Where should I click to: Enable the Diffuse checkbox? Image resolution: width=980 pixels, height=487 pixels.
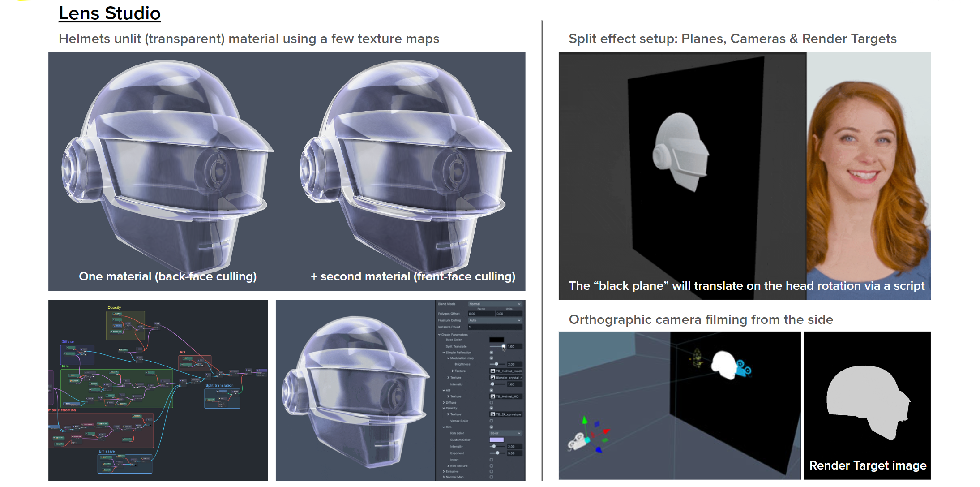point(492,402)
